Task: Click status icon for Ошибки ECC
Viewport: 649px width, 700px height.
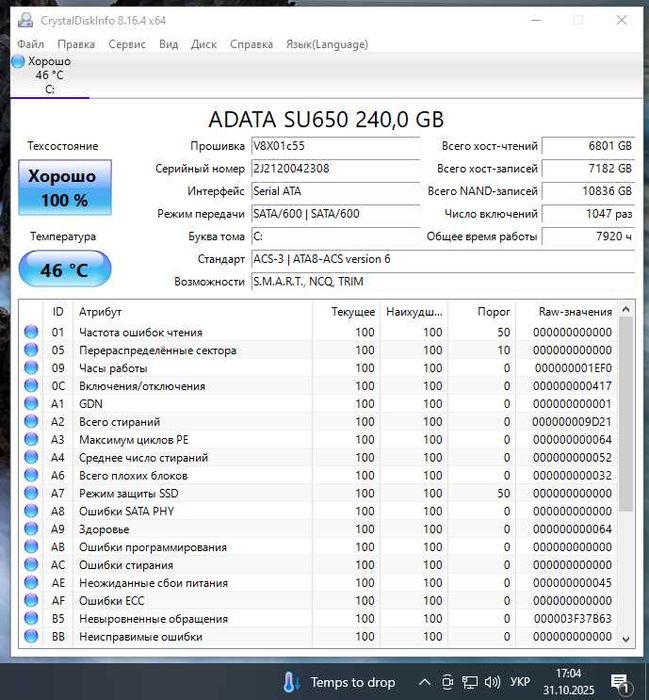Action: (x=31, y=600)
